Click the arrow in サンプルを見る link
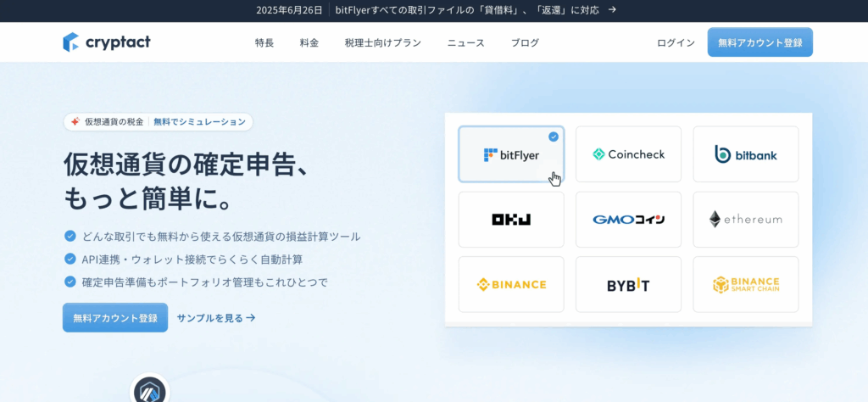Screen dimensions: 868x402 [x=251, y=318]
